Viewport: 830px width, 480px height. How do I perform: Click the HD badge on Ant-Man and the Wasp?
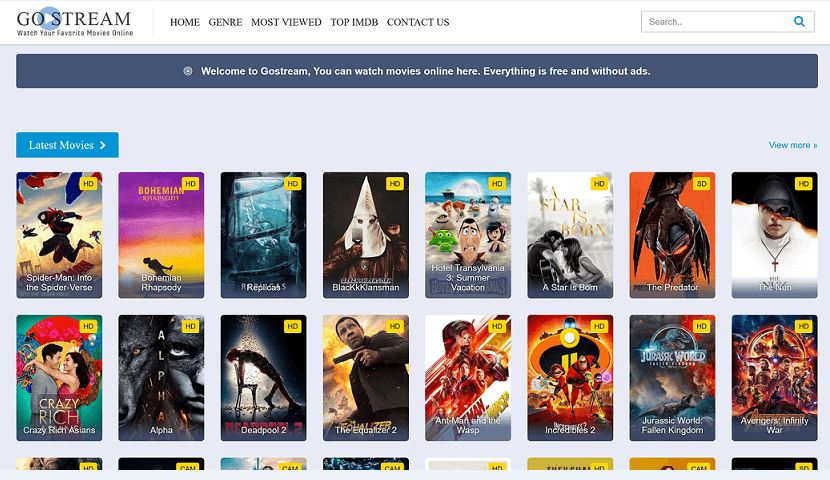click(x=497, y=327)
